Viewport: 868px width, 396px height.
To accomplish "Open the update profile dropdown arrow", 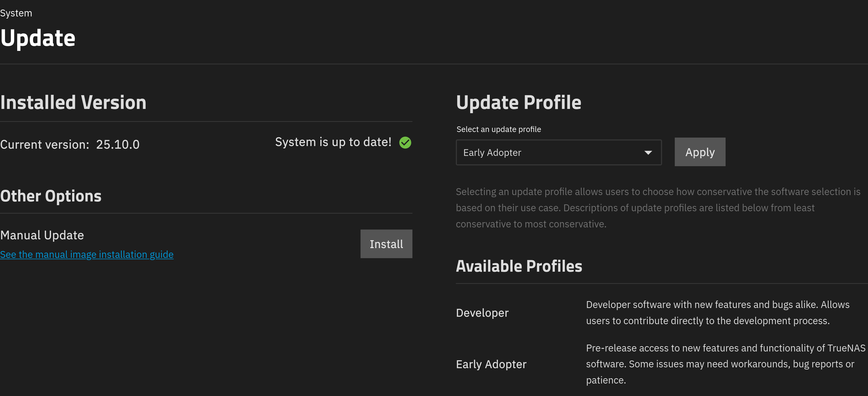I will tap(648, 153).
